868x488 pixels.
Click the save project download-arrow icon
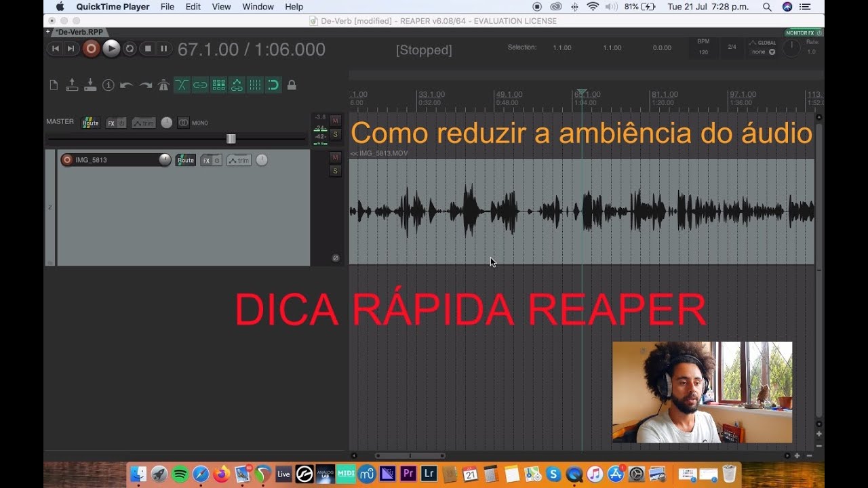pos(90,85)
